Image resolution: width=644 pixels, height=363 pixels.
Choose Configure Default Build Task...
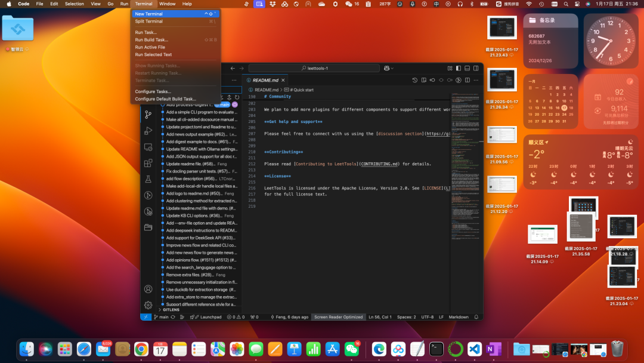(x=175, y=99)
